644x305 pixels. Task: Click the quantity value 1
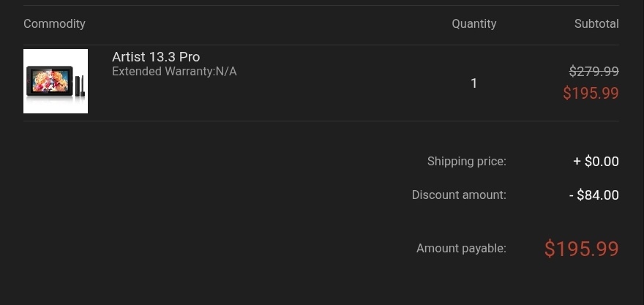click(x=474, y=83)
